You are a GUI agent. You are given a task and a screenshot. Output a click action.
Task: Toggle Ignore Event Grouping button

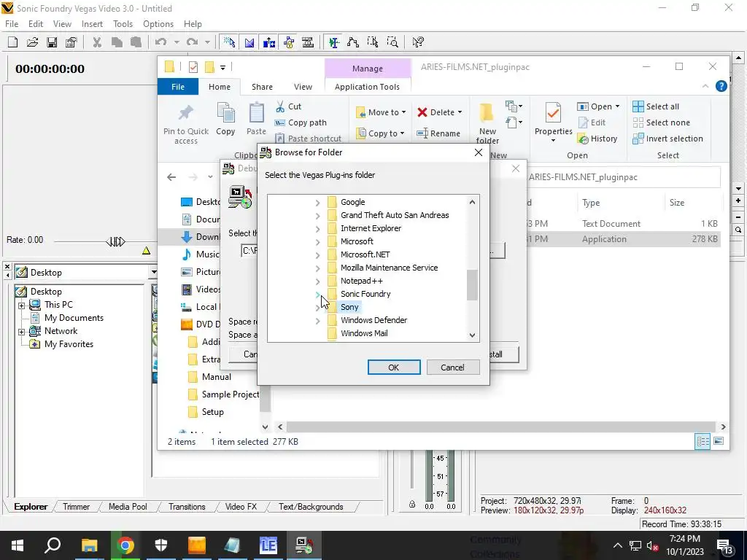click(x=308, y=42)
